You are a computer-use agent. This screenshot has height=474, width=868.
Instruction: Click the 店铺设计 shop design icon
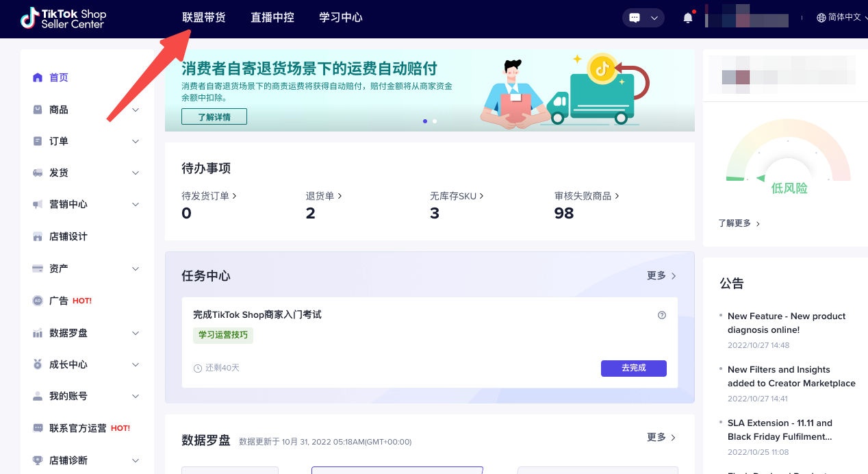click(38, 236)
